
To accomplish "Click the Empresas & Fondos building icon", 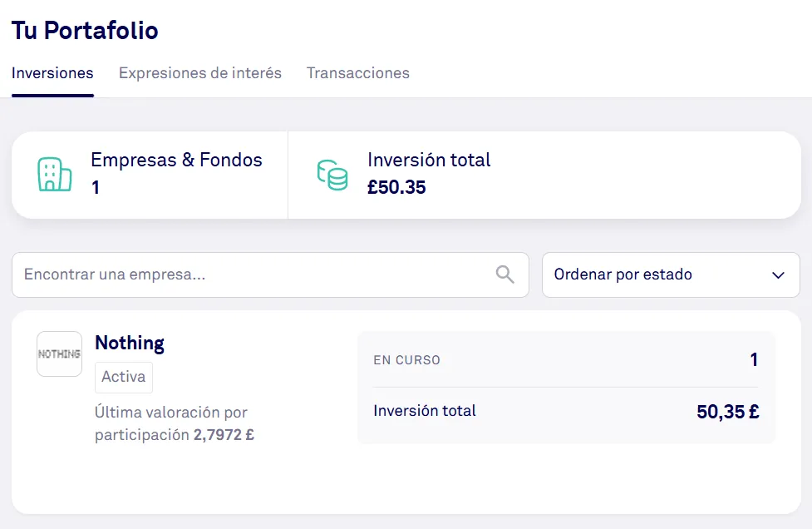I will coord(55,174).
